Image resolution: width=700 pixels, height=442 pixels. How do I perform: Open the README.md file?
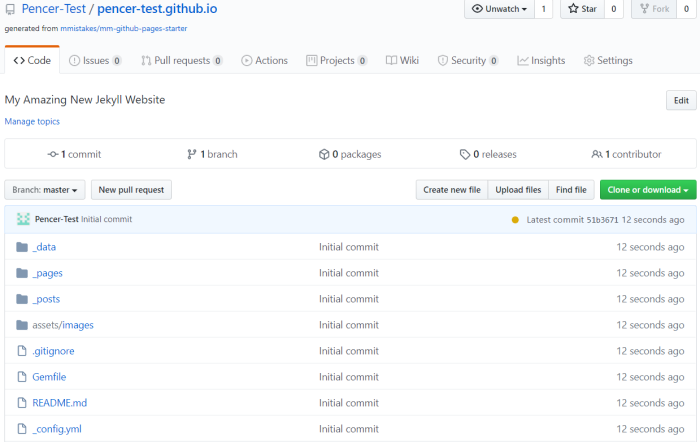pyautogui.click(x=59, y=403)
